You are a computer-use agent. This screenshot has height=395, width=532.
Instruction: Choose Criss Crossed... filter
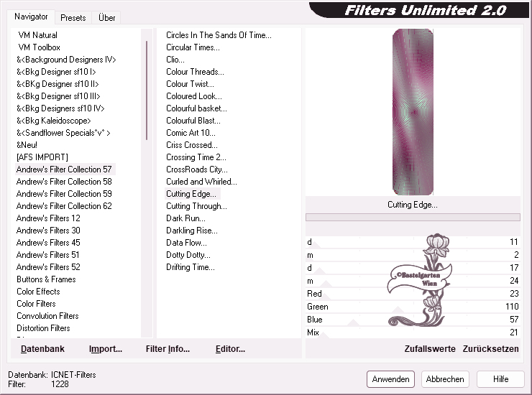(x=192, y=145)
